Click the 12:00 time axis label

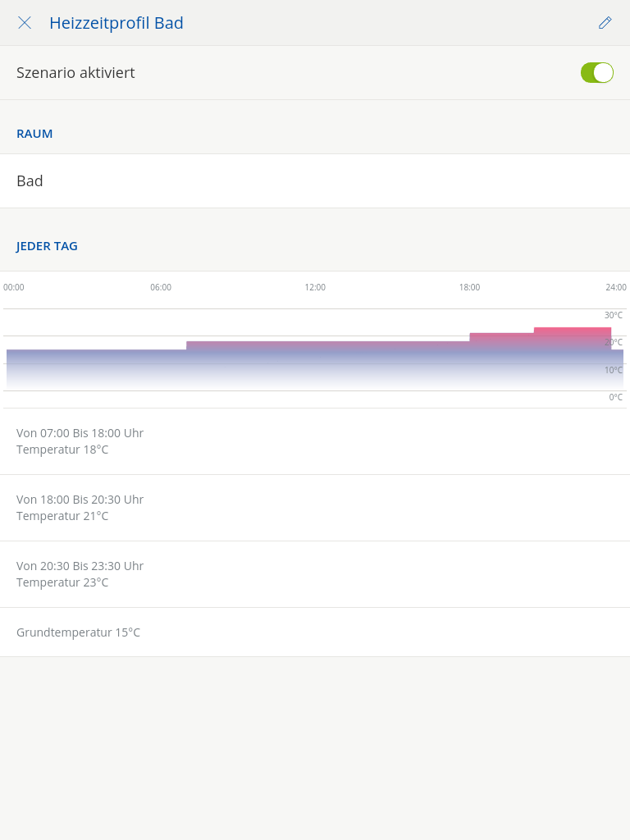tap(315, 287)
